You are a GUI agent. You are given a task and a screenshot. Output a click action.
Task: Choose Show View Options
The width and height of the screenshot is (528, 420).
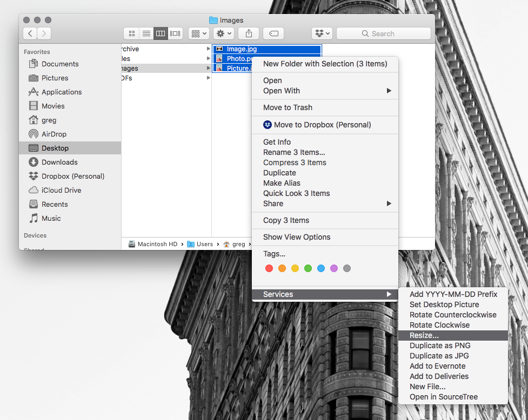click(325, 237)
